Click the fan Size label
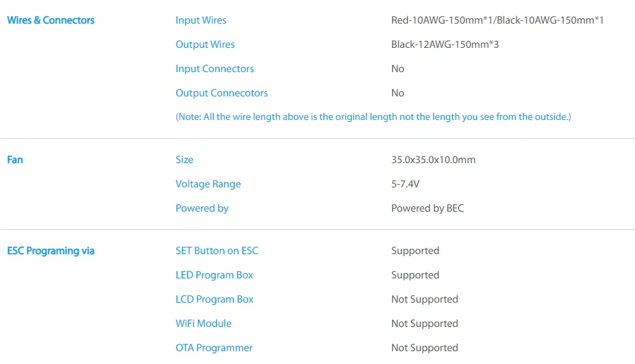The width and height of the screenshot is (635, 364). click(184, 160)
